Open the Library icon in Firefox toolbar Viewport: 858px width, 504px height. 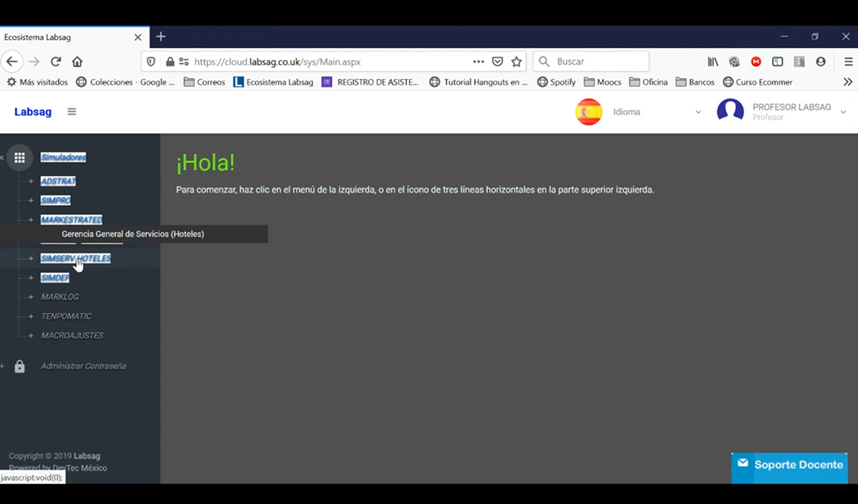tap(713, 62)
